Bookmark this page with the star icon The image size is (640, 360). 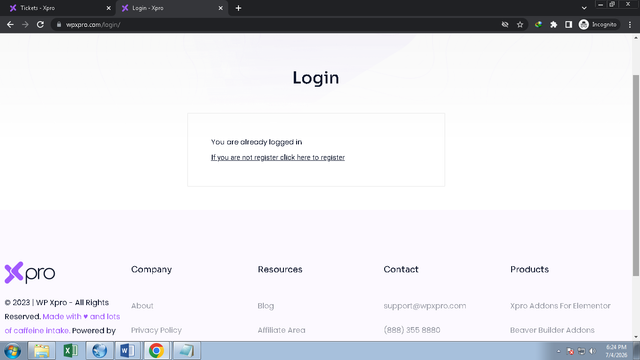coord(520,24)
